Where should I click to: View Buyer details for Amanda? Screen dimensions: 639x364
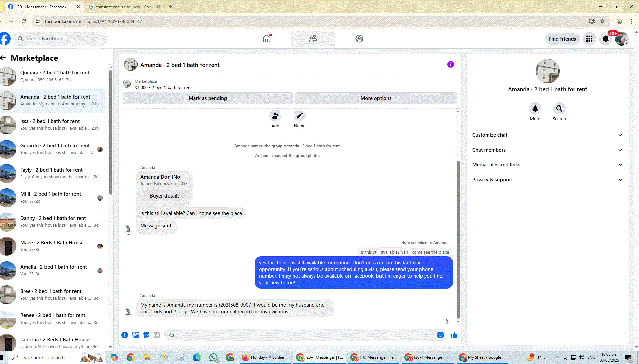164,196
